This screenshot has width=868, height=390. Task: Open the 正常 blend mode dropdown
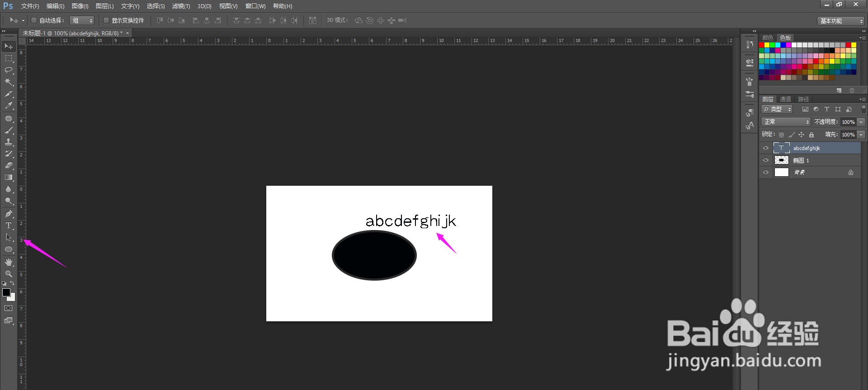click(x=786, y=122)
